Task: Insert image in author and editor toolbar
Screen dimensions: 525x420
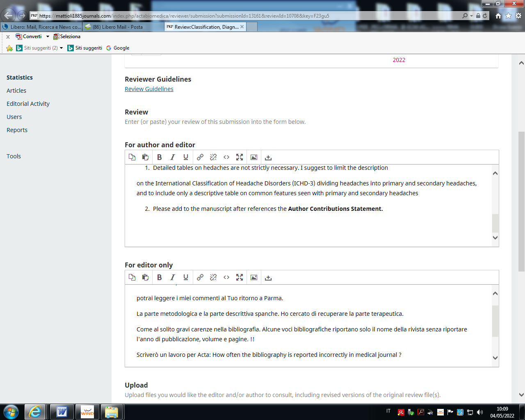Action: tap(254, 157)
